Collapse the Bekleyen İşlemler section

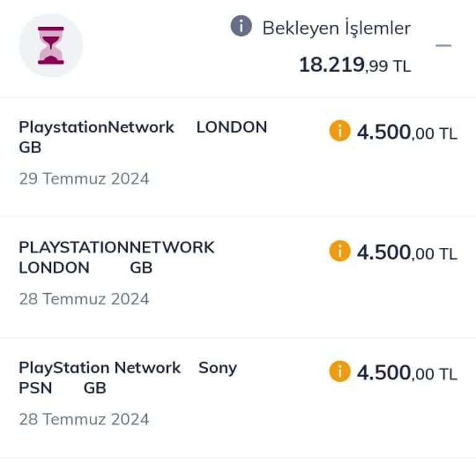[443, 45]
